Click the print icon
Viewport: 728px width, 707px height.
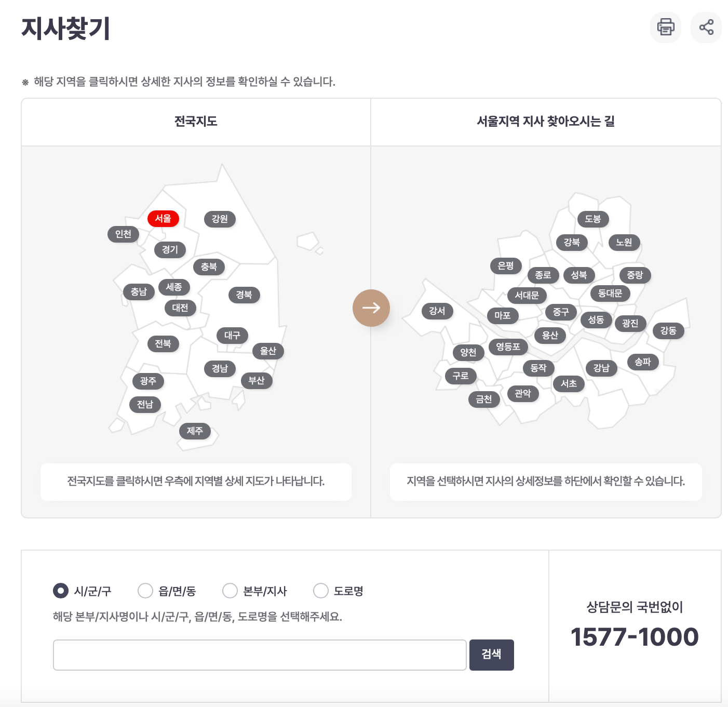pyautogui.click(x=666, y=28)
